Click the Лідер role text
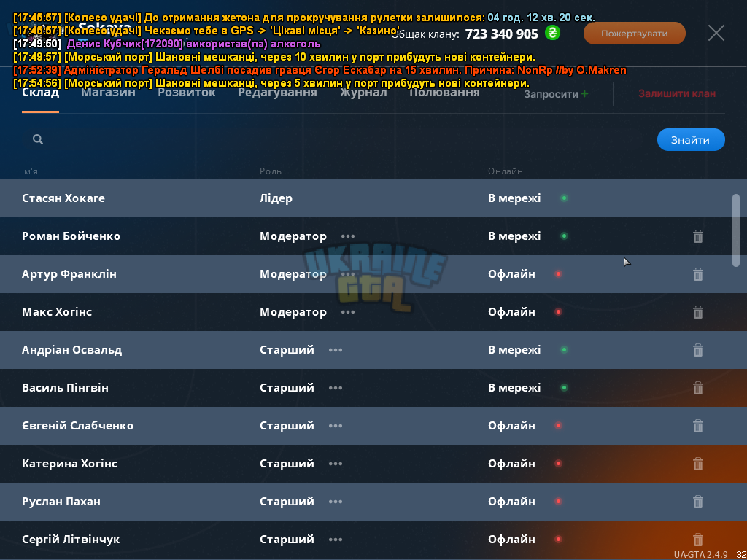 276,198
